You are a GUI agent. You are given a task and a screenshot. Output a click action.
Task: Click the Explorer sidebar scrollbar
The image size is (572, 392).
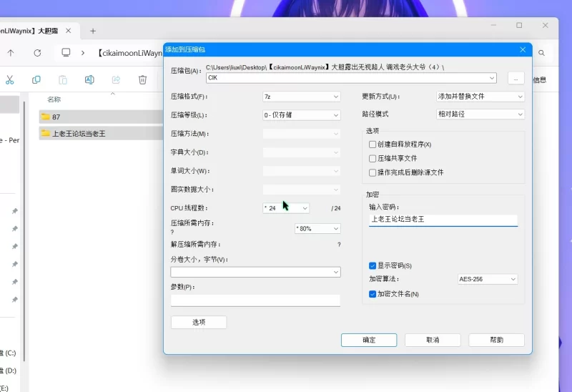point(24,232)
